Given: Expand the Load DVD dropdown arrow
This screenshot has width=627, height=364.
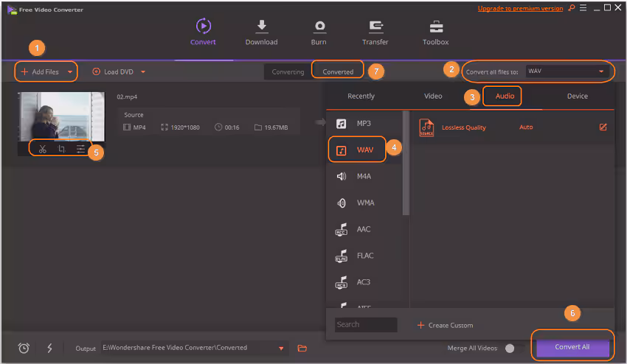Looking at the screenshot, I should [143, 72].
